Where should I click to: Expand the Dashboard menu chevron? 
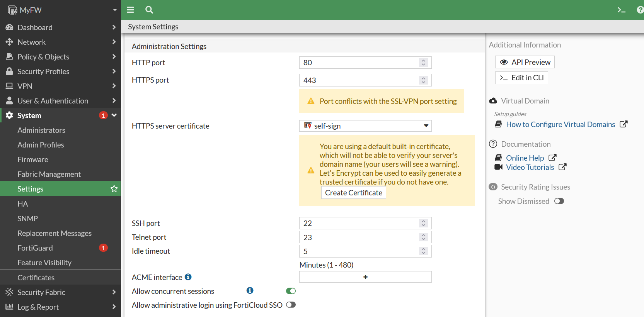(x=114, y=27)
